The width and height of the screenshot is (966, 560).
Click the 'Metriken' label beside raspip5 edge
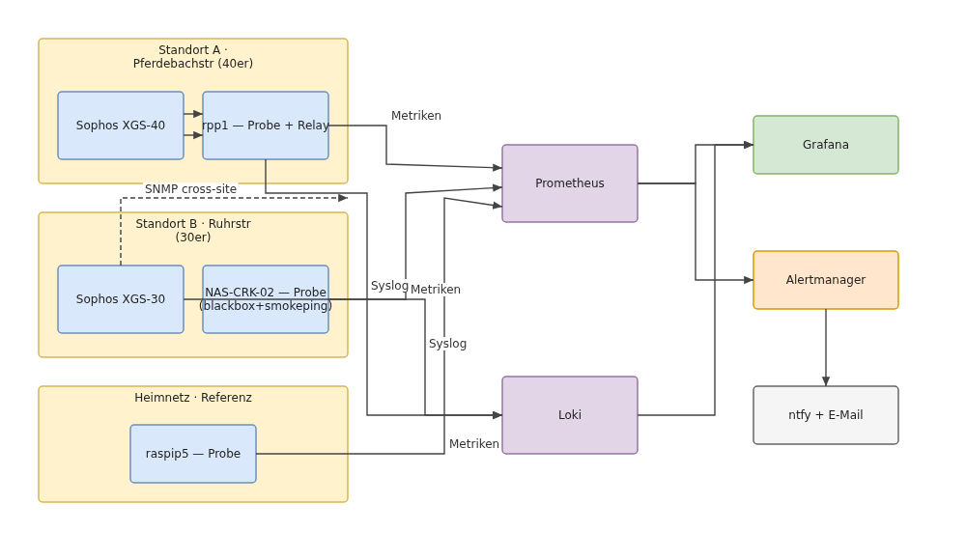coord(473,444)
